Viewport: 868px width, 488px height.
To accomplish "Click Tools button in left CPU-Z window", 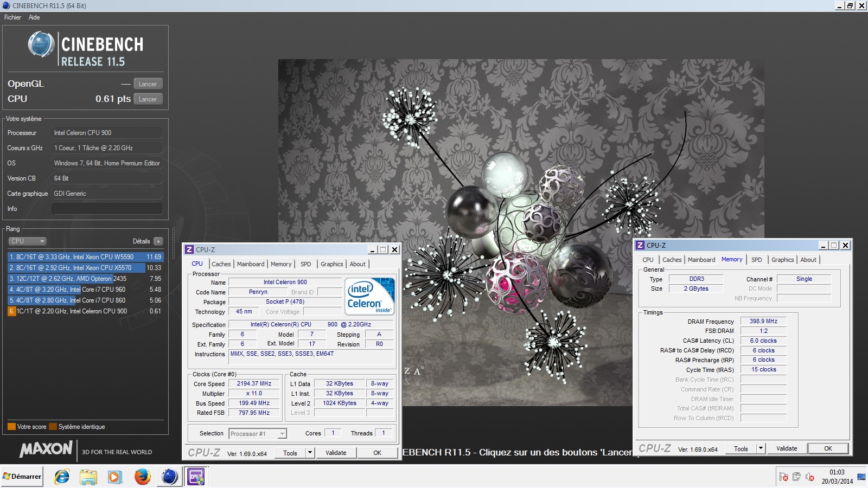I will click(x=290, y=453).
